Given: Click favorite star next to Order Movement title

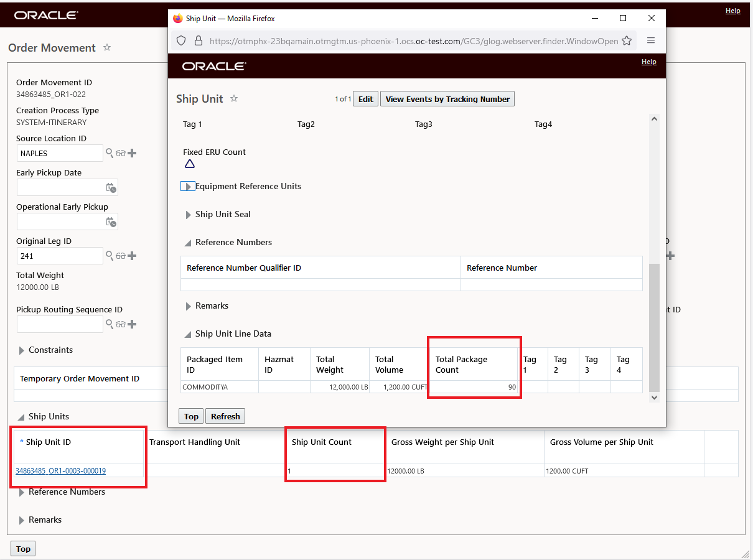Looking at the screenshot, I should (107, 47).
